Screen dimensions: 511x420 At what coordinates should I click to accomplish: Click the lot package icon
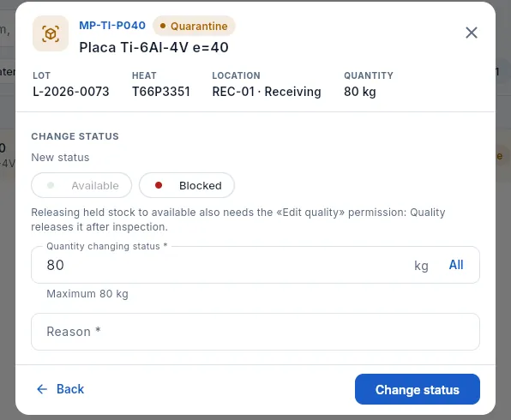pyautogui.click(x=51, y=33)
